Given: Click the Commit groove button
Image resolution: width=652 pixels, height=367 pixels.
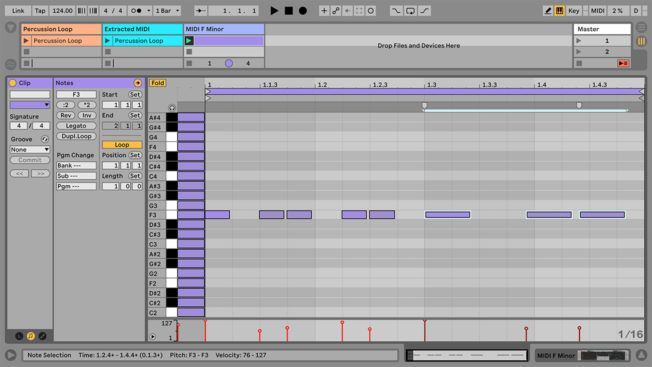Looking at the screenshot, I should [x=30, y=160].
